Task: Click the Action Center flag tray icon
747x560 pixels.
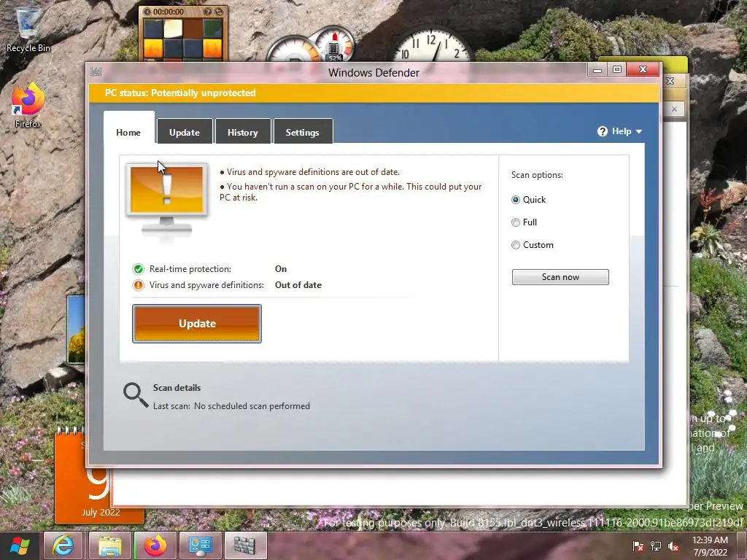Action: (x=638, y=546)
